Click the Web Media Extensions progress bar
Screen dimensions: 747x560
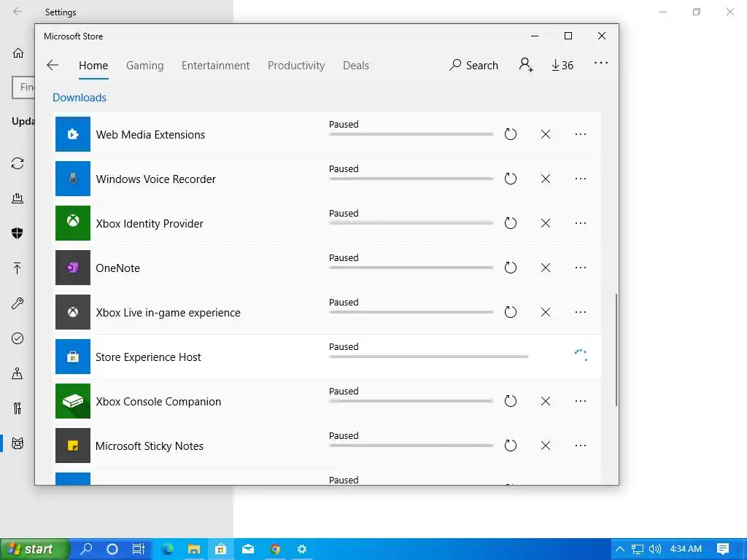coord(411,134)
